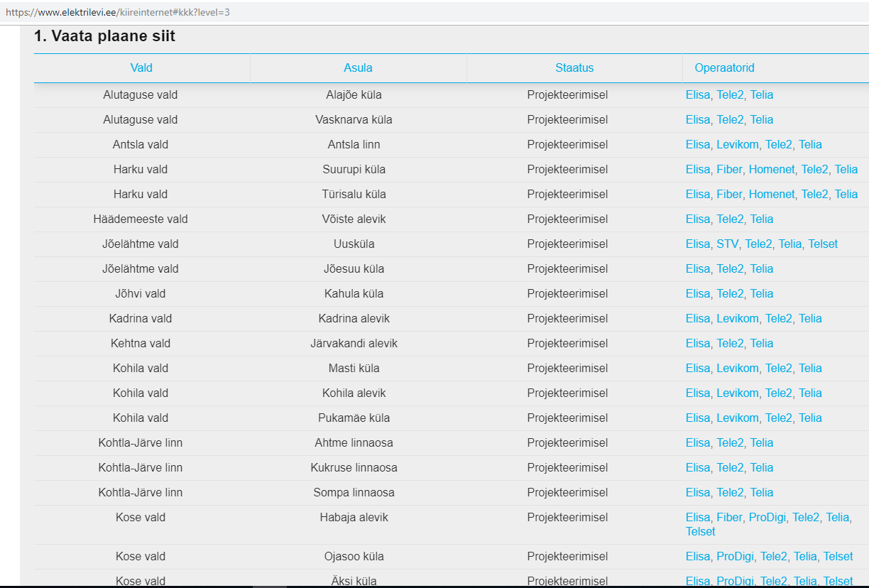Open STV link in Uusküla row

pyautogui.click(x=727, y=244)
